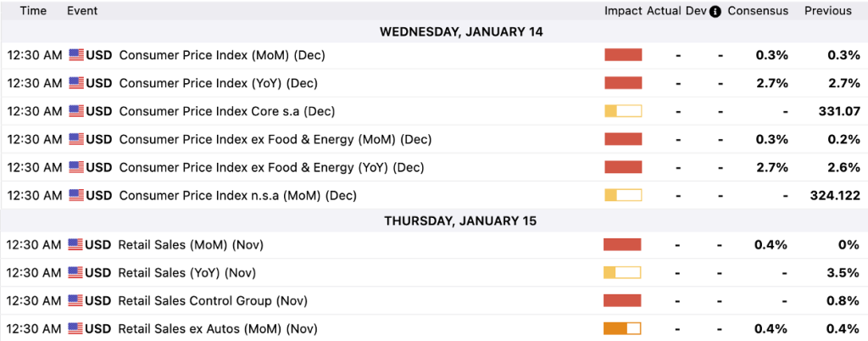The height and width of the screenshot is (341, 868).
Task: Click US flag beside Consumer Price Index (YoY)
Action: coord(76,83)
